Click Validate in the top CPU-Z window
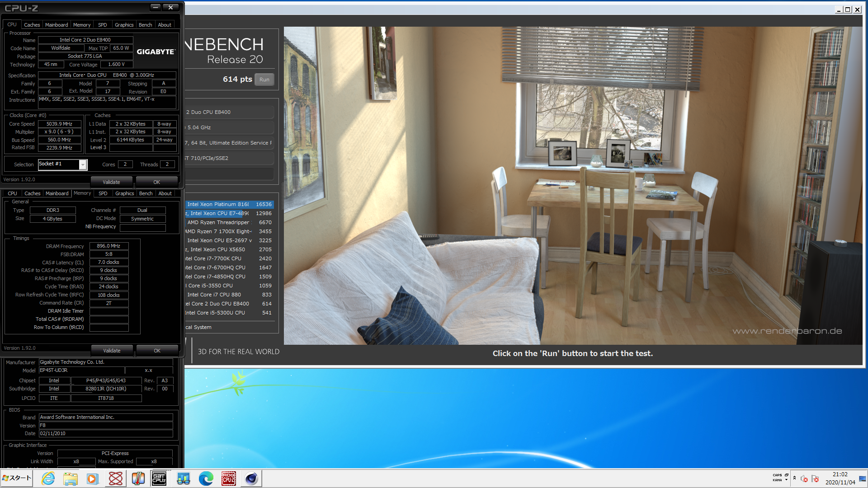This screenshot has width=868, height=488. (111, 182)
